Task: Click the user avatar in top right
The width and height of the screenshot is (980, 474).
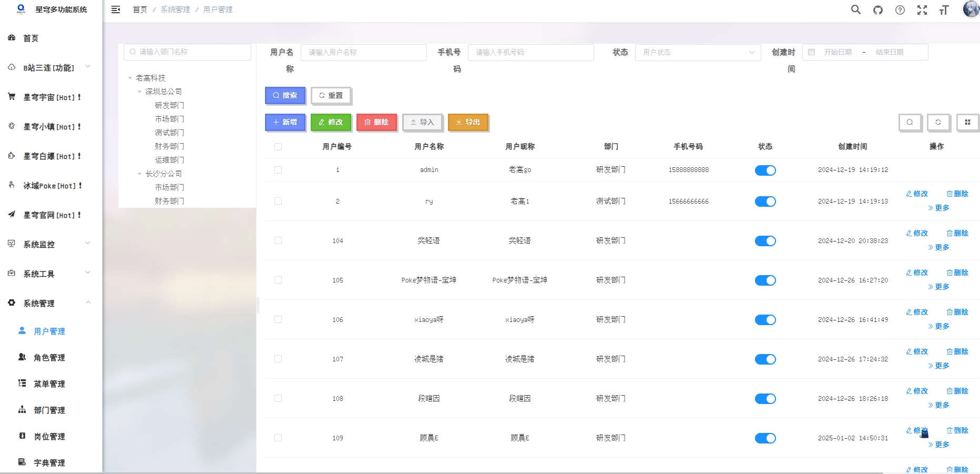Action: tap(971, 9)
